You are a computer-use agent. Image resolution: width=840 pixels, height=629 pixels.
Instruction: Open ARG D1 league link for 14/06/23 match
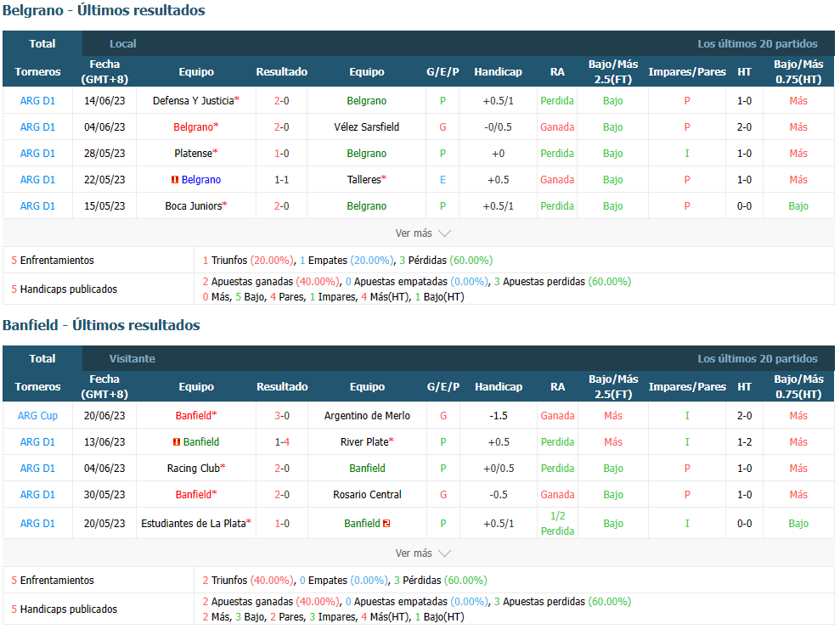(x=37, y=101)
